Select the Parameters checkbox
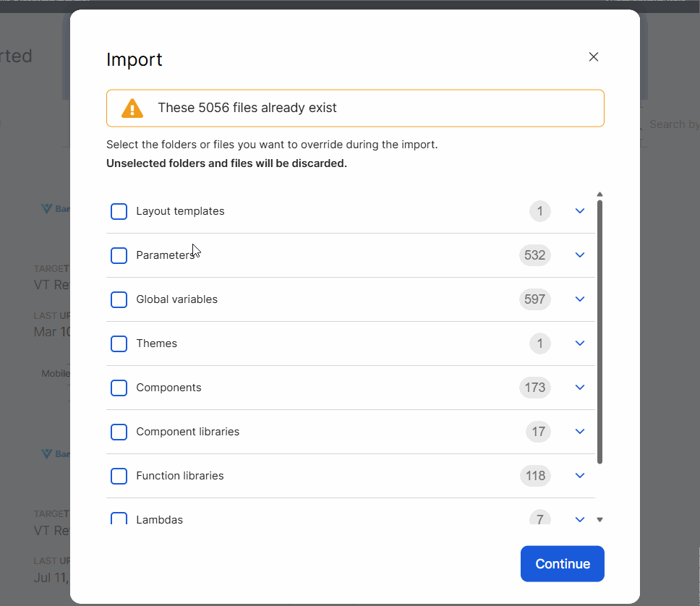 [119, 255]
